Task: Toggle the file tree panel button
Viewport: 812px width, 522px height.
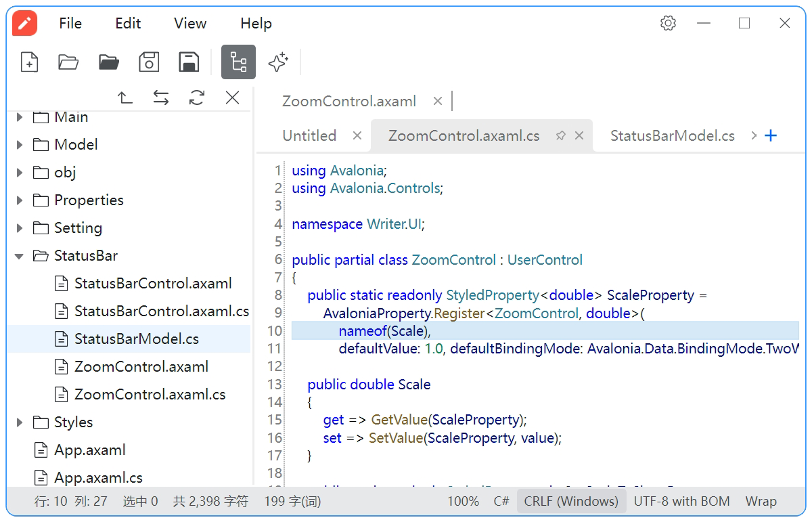Action: pyautogui.click(x=238, y=62)
